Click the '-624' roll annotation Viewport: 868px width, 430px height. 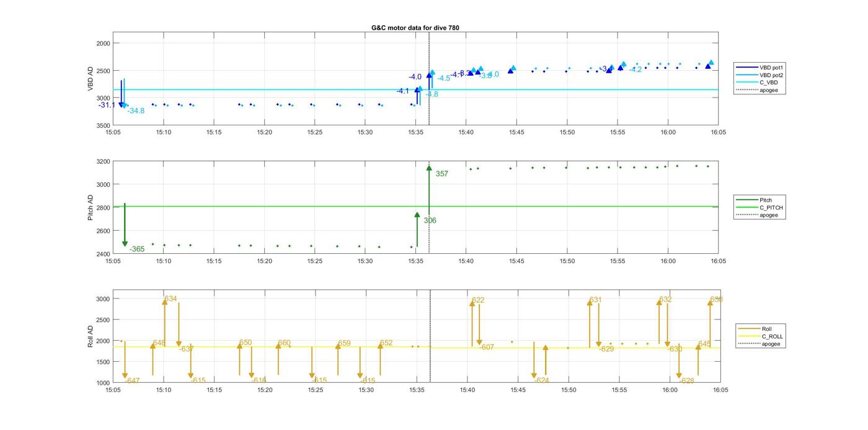click(x=541, y=380)
